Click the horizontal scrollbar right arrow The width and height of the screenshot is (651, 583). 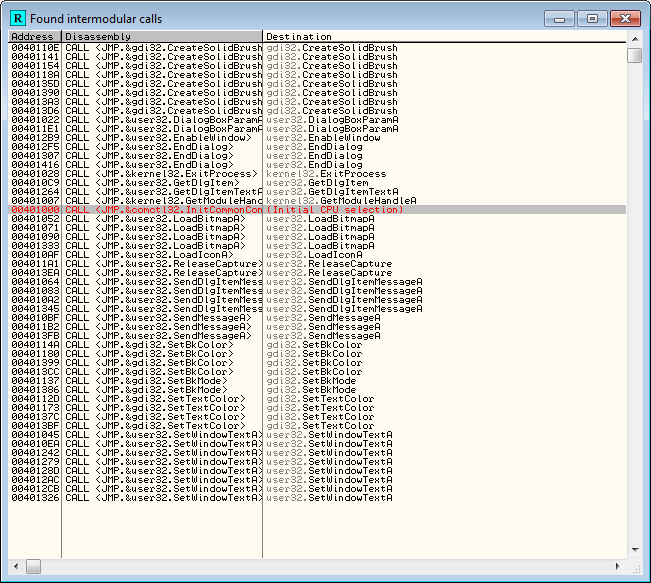(618, 566)
